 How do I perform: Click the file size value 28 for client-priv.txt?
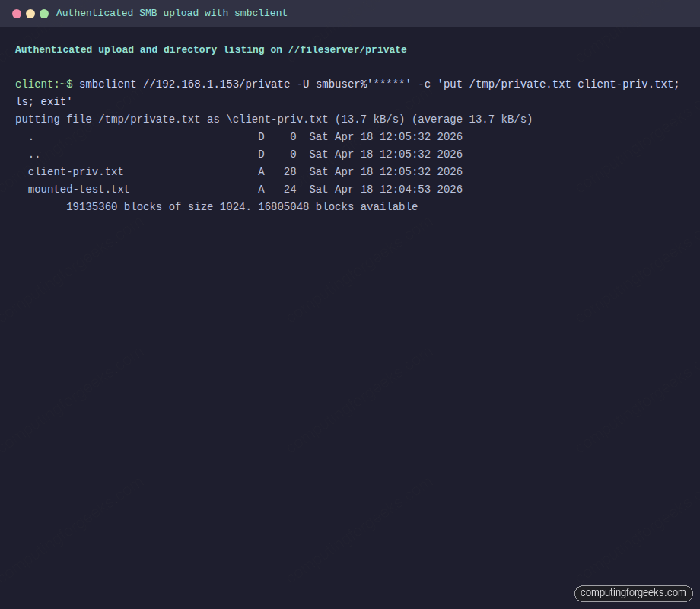pos(289,171)
